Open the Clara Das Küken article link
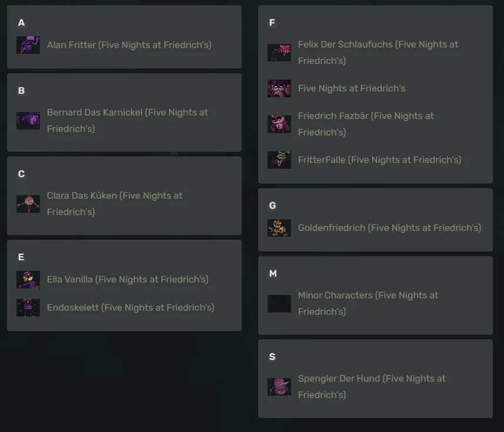The height and width of the screenshot is (432, 504). [115, 203]
